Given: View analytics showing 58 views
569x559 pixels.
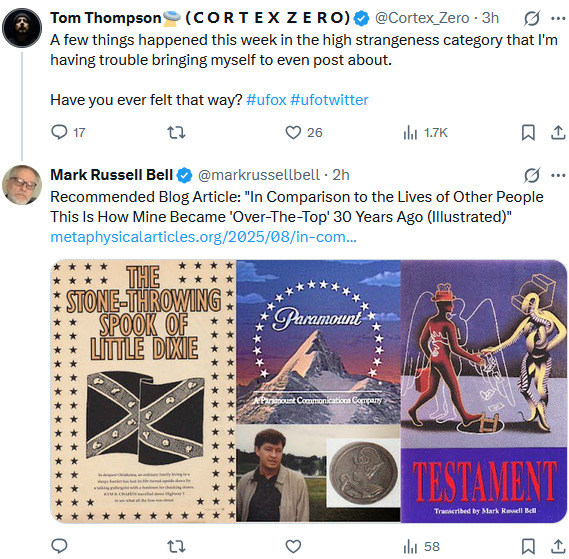Looking at the screenshot, I should point(421,546).
